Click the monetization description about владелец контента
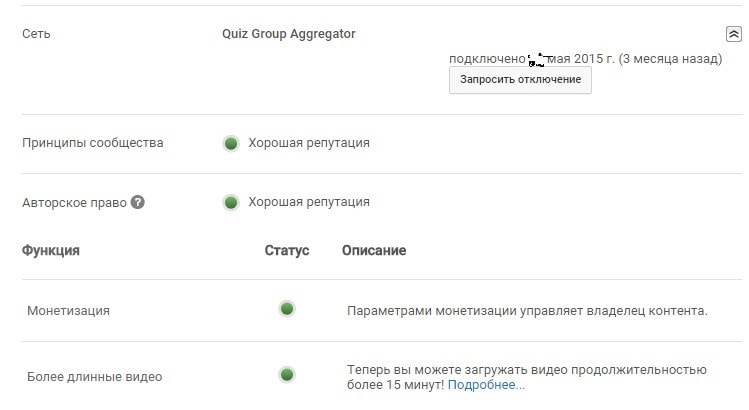 click(x=527, y=310)
